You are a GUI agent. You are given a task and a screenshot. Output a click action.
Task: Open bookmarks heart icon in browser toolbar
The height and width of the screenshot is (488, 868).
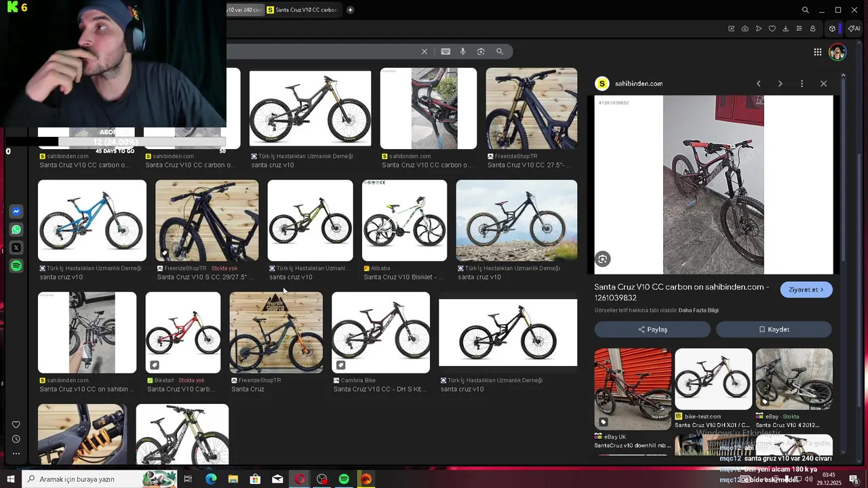coord(772,28)
